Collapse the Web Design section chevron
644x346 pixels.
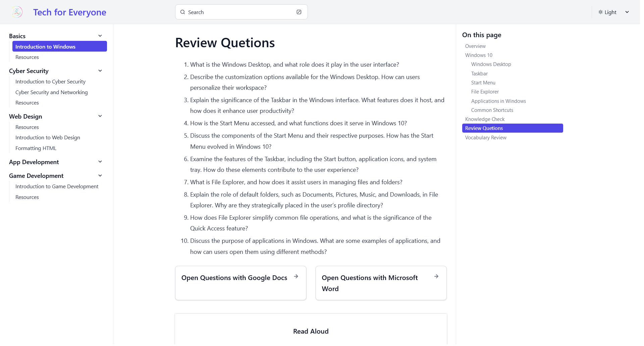tap(100, 116)
